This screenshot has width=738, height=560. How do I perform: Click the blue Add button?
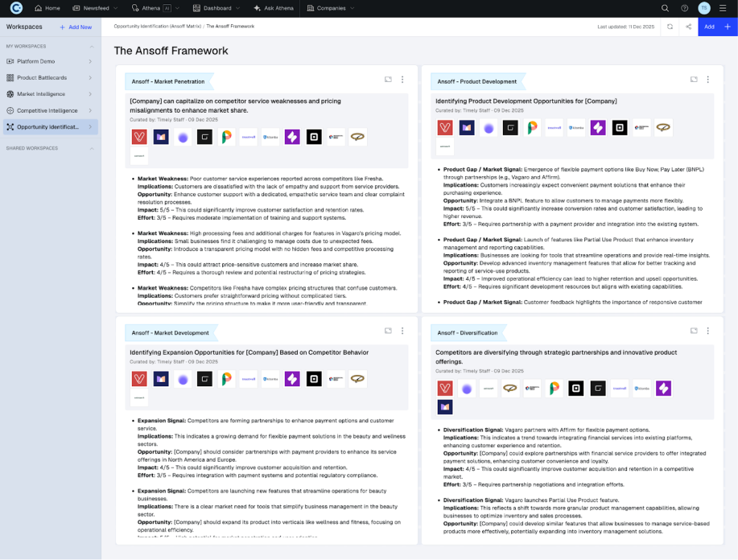tap(709, 27)
